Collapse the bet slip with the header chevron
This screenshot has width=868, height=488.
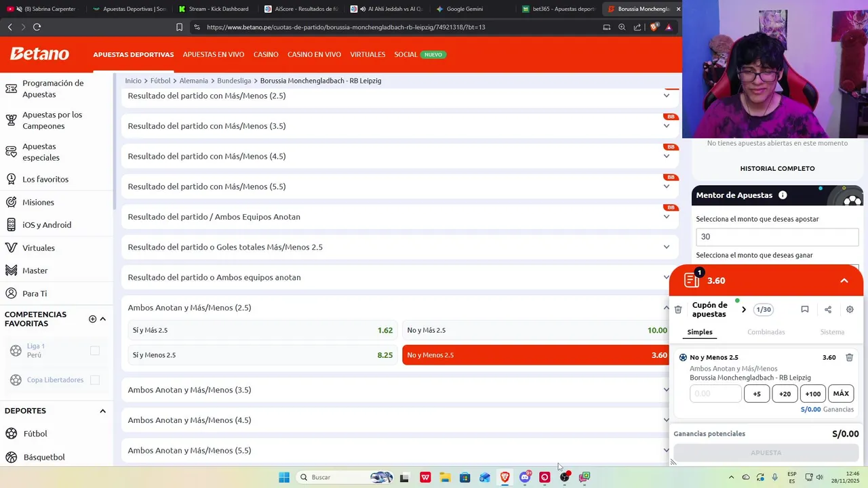click(x=844, y=281)
